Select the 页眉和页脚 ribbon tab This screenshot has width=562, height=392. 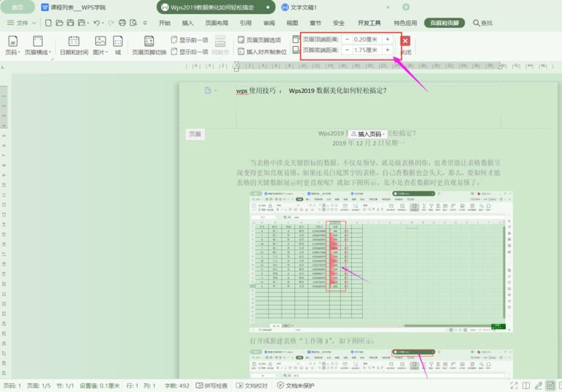pos(444,23)
